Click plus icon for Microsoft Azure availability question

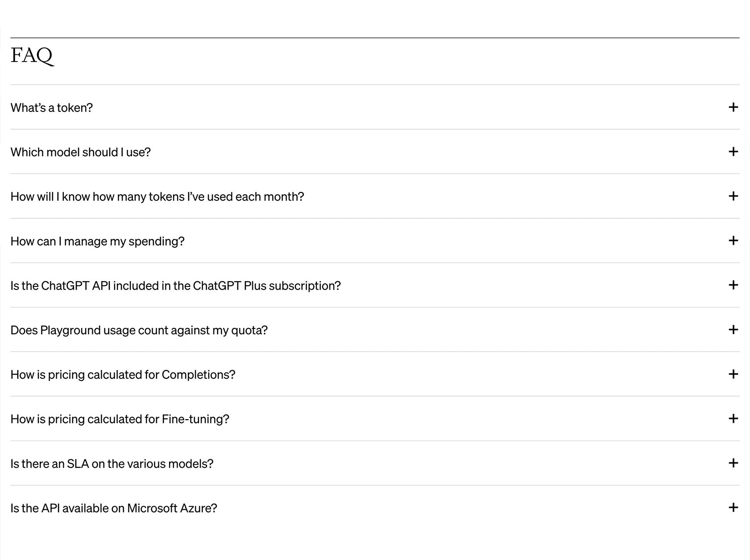pyautogui.click(x=733, y=507)
